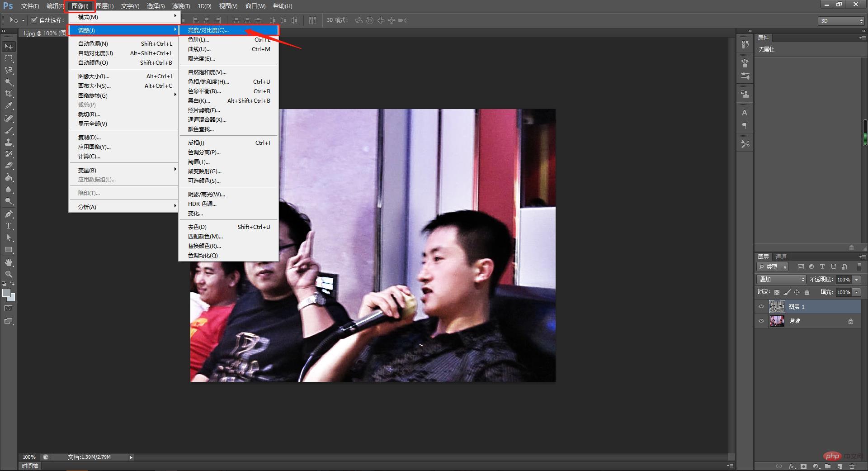Select the Dodge tool
Viewport: 868px width, 471px height.
pyautogui.click(x=9, y=201)
